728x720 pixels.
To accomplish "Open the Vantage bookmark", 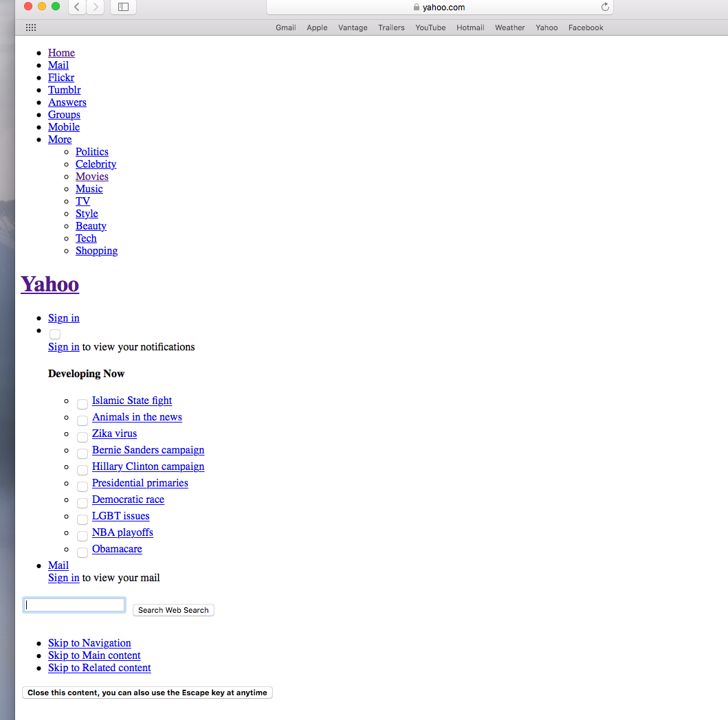I will (353, 27).
